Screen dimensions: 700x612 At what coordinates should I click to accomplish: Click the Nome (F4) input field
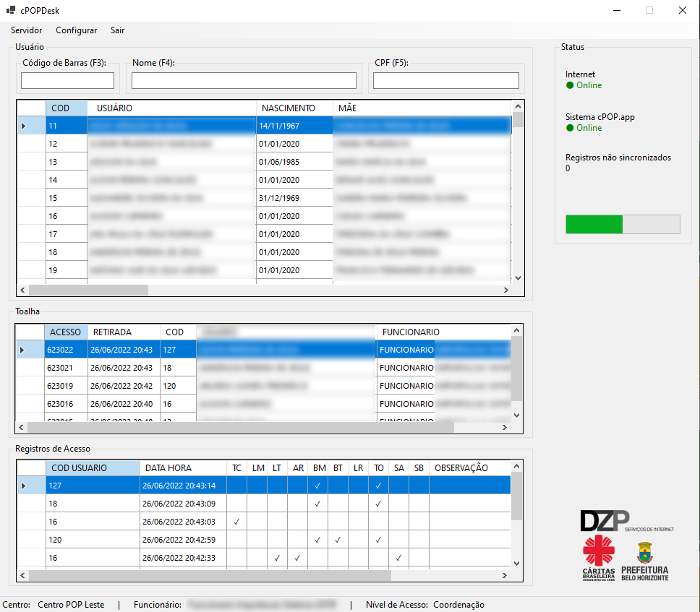click(244, 80)
